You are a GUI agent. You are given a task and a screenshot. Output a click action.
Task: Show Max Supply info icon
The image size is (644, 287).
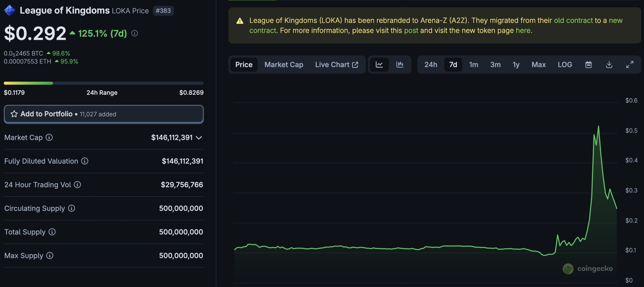50,256
